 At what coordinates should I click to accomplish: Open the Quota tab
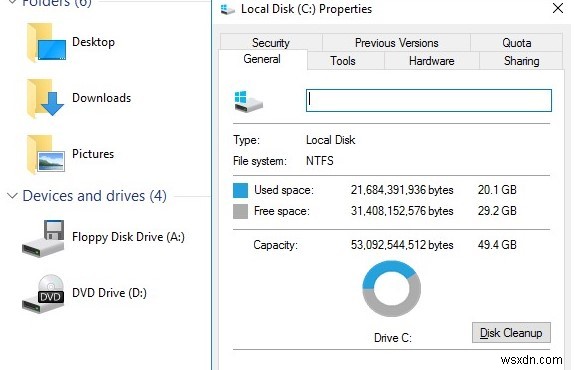(517, 43)
